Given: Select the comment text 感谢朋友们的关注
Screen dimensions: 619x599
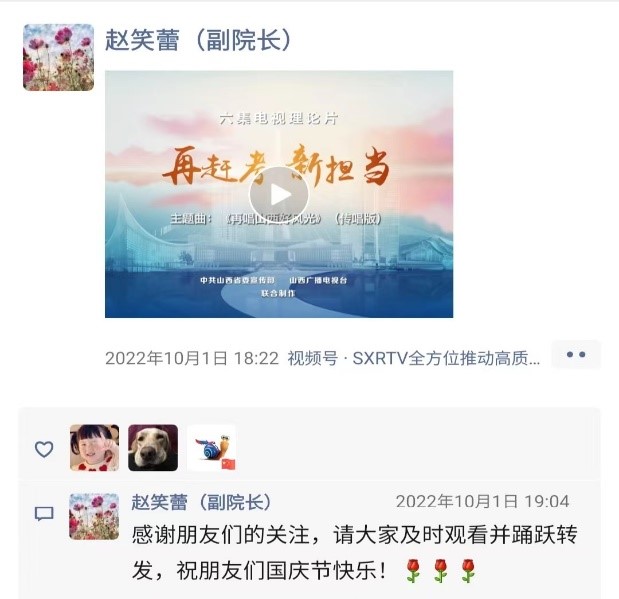Looking at the screenshot, I should point(220,535).
